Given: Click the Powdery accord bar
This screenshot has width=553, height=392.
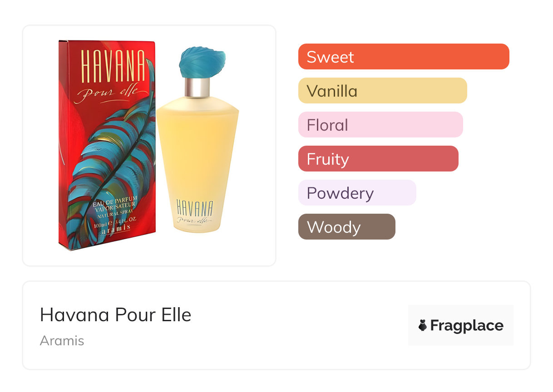Looking at the screenshot, I should [357, 193].
